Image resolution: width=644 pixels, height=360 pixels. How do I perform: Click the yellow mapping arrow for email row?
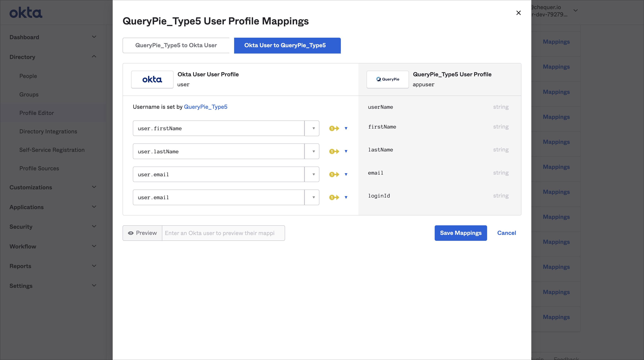pos(334,174)
